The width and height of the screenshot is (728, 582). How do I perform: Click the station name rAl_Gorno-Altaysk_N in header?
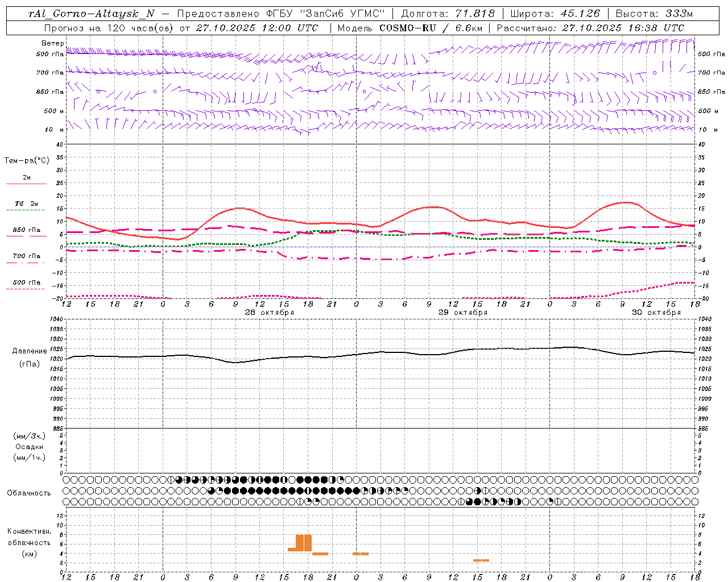click(x=92, y=14)
